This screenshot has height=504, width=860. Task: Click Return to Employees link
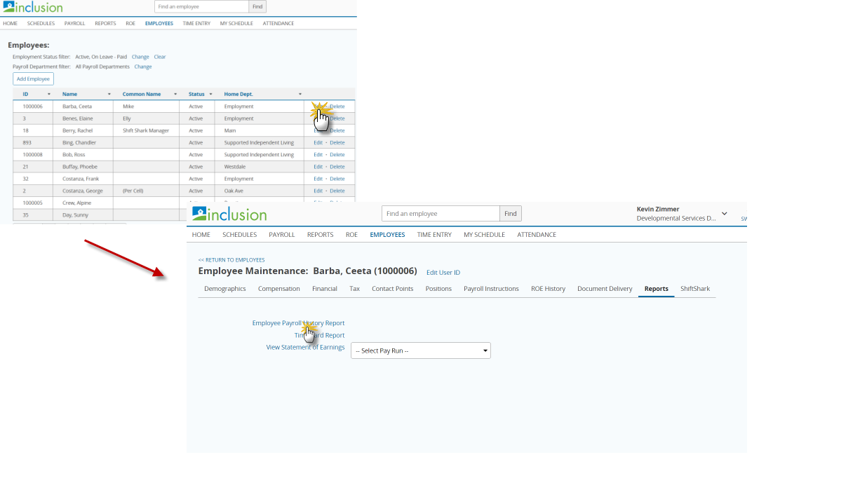pos(231,260)
